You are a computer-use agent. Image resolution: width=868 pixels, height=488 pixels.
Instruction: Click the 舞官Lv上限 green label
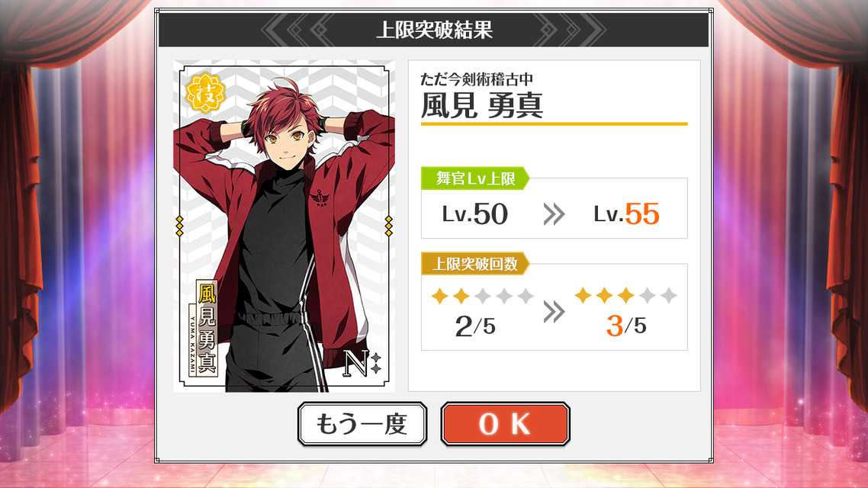tap(475, 178)
